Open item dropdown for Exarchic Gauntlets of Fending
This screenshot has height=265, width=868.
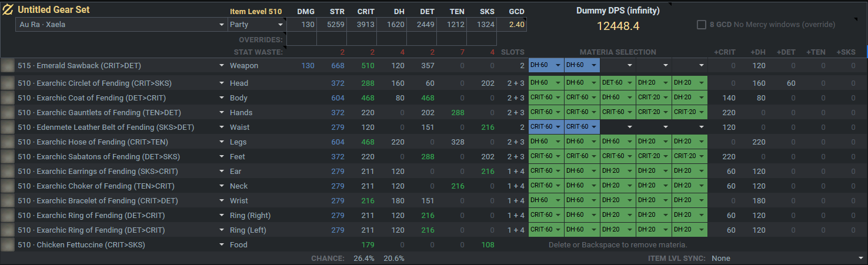[222, 113]
